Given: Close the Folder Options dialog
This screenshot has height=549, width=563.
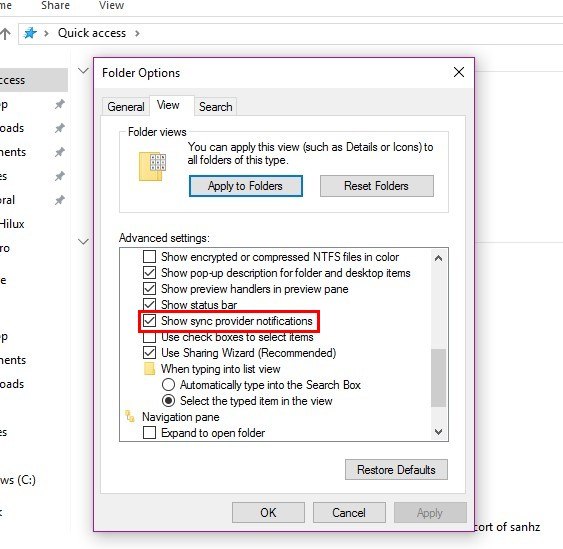Looking at the screenshot, I should click(459, 72).
